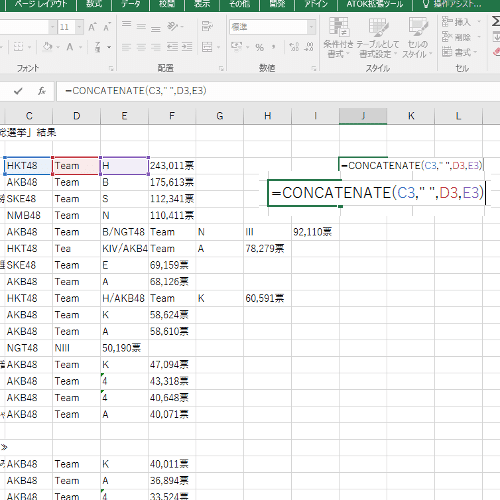The width and height of the screenshot is (500, 500).
Task: Expand the orientation dropdown arrow
Action: coord(182,26)
